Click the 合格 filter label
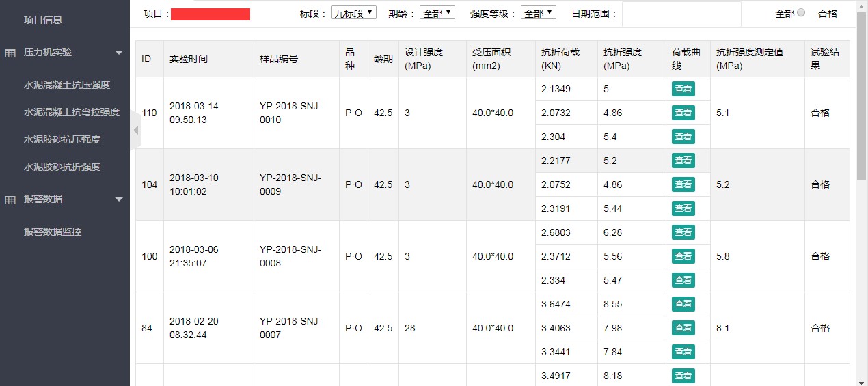Viewport: 868px width, 386px height. 828,14
